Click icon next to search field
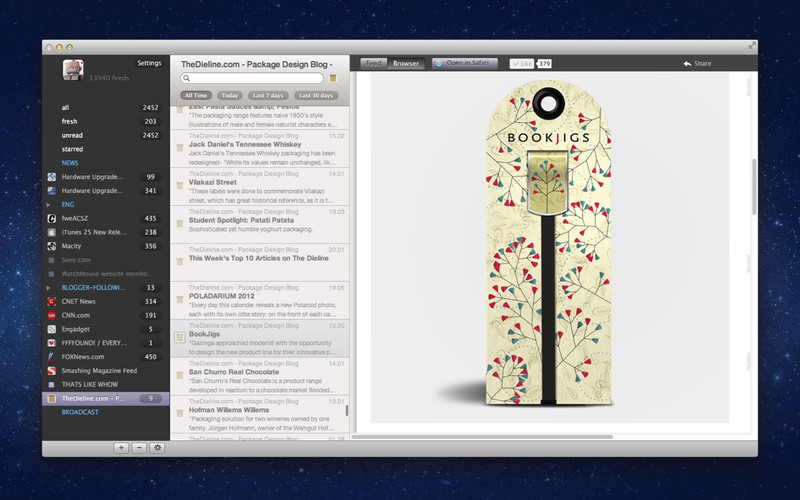The width and height of the screenshot is (800, 500). coord(333,78)
